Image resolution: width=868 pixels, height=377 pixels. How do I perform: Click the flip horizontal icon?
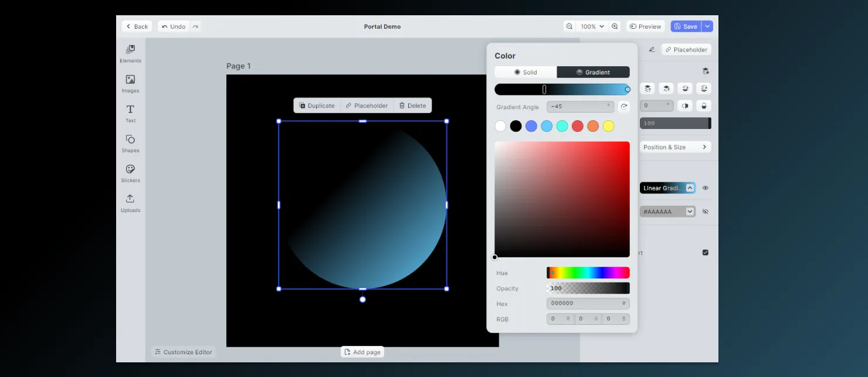click(x=685, y=106)
